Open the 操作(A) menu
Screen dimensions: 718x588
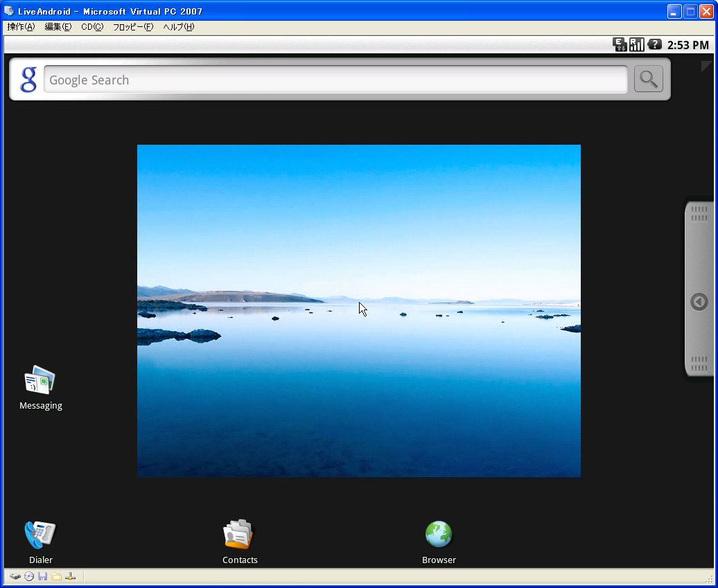(21, 27)
